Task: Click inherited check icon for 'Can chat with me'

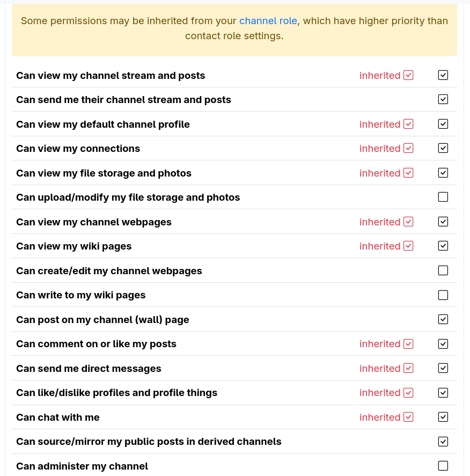Action: tap(408, 417)
